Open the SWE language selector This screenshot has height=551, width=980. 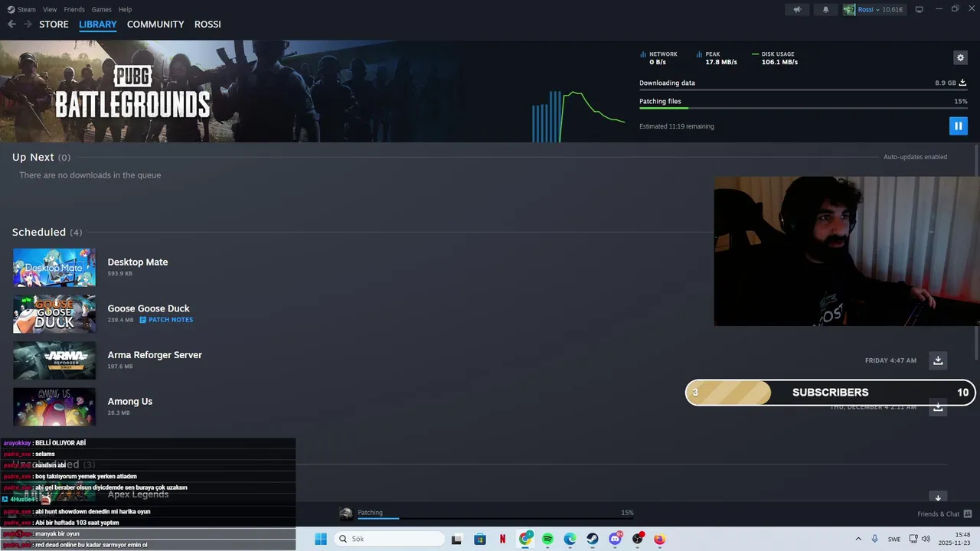point(894,539)
